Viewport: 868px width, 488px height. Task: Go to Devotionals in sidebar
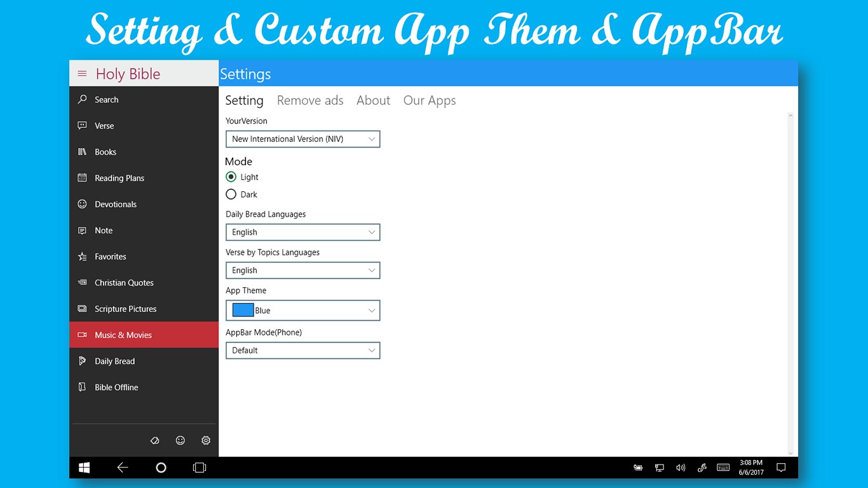pos(144,204)
